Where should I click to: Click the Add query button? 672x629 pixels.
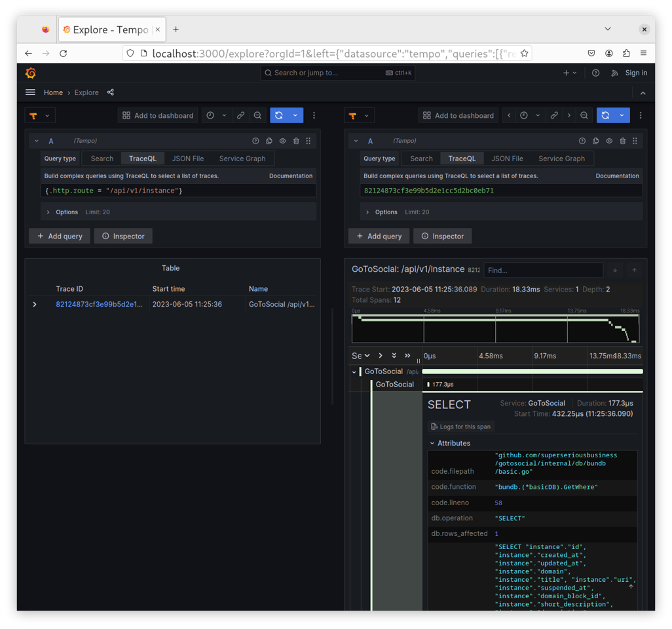point(59,236)
